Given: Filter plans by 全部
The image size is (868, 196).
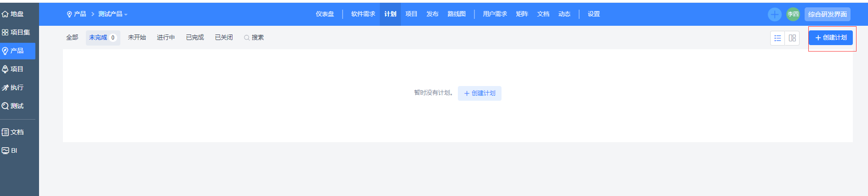Looking at the screenshot, I should tap(72, 38).
